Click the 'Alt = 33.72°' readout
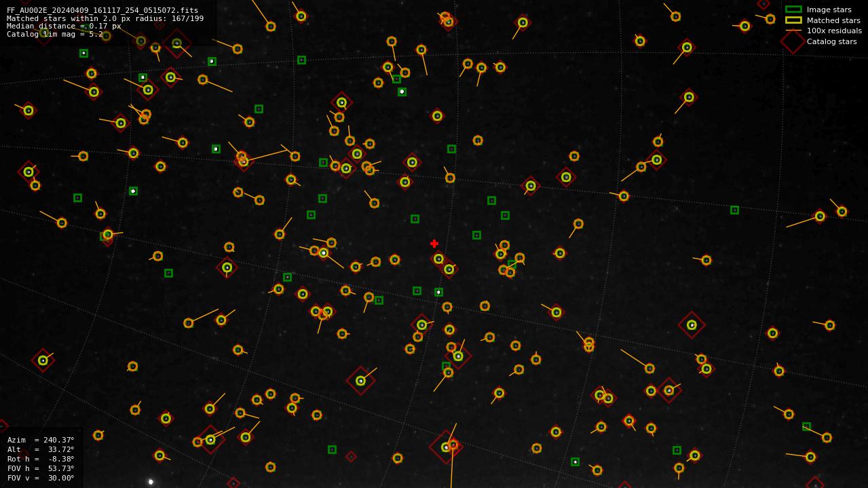 [x=41, y=449]
